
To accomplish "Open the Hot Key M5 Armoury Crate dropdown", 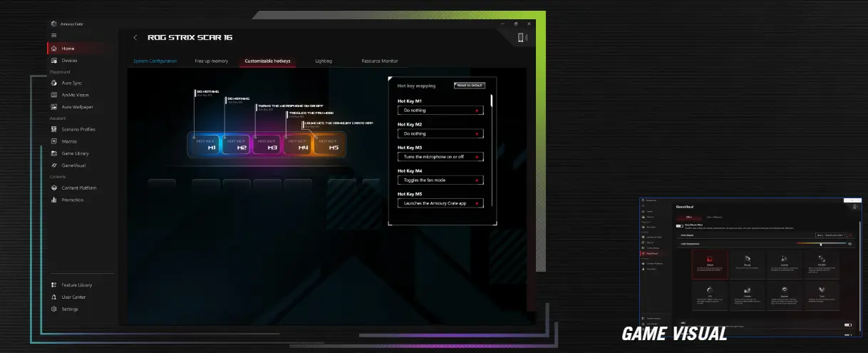I will [x=440, y=203].
